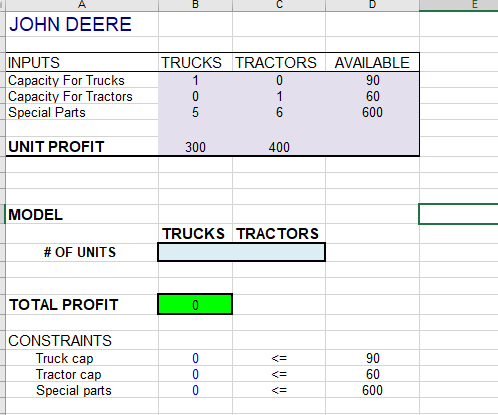Select <= operator in Tractor cap row

click(279, 374)
